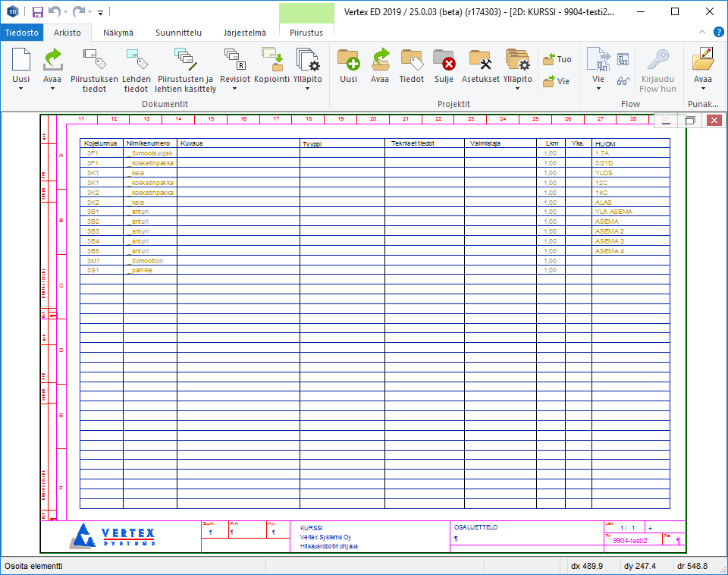Switch to the Näkymä ribbon tab
Image resolution: width=728 pixels, height=575 pixels.
[x=118, y=33]
